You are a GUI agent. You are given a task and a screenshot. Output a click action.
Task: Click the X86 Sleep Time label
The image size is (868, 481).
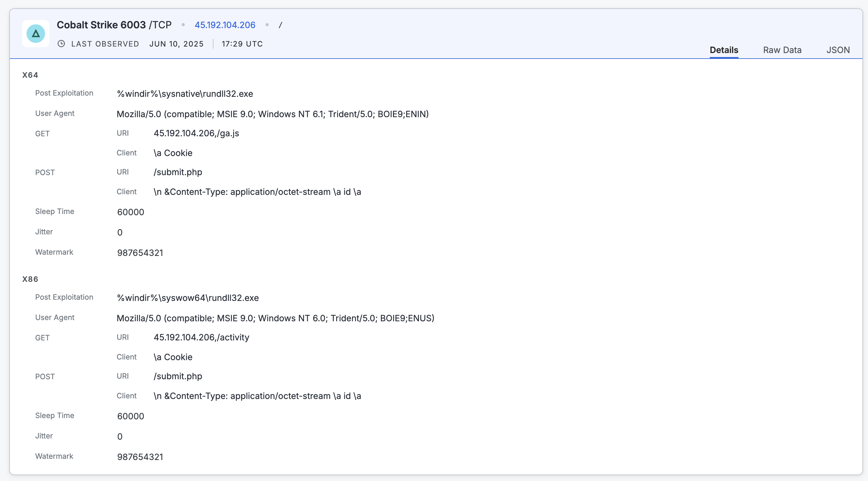pyautogui.click(x=55, y=416)
